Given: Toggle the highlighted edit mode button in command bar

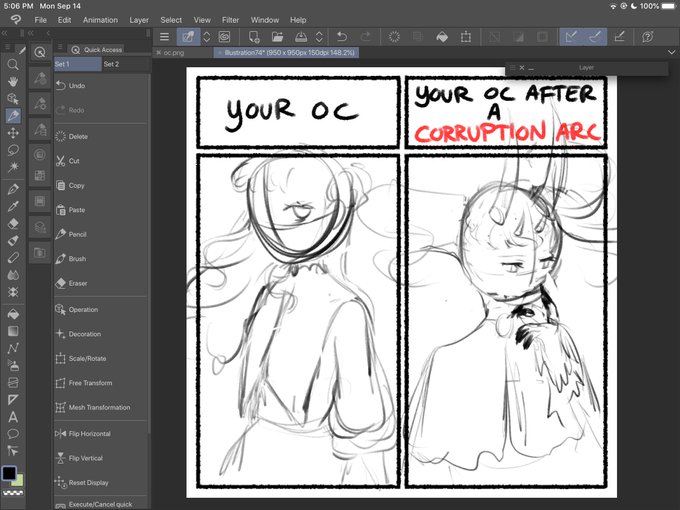Looking at the screenshot, I should click(188, 37).
